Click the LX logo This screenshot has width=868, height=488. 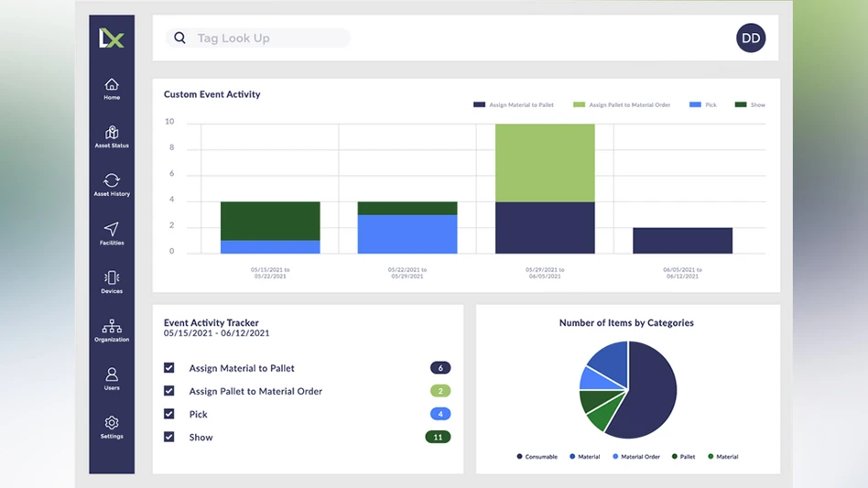[112, 38]
